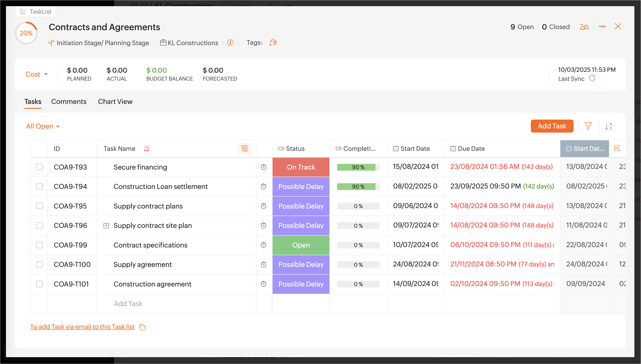Open the add Task via email link

tap(82, 327)
